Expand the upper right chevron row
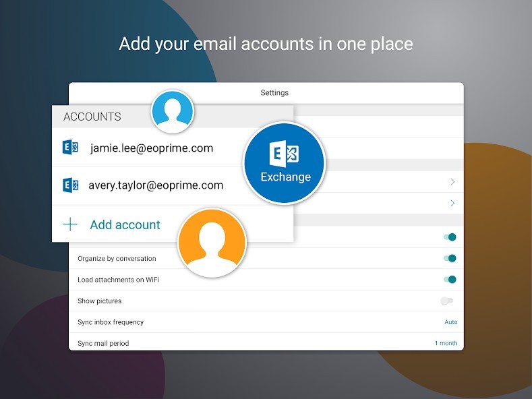 click(452, 182)
